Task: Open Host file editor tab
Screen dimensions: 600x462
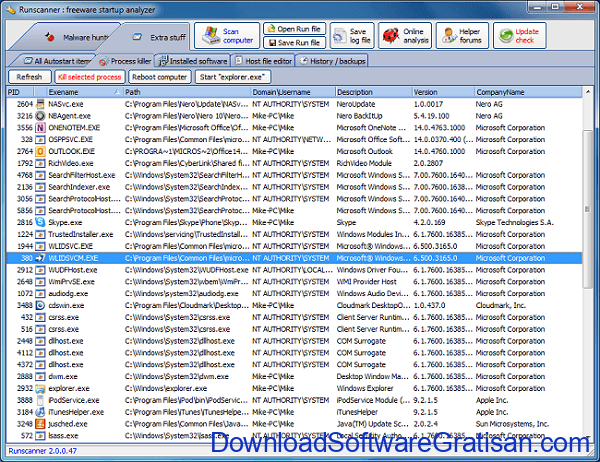Action: tap(263, 61)
